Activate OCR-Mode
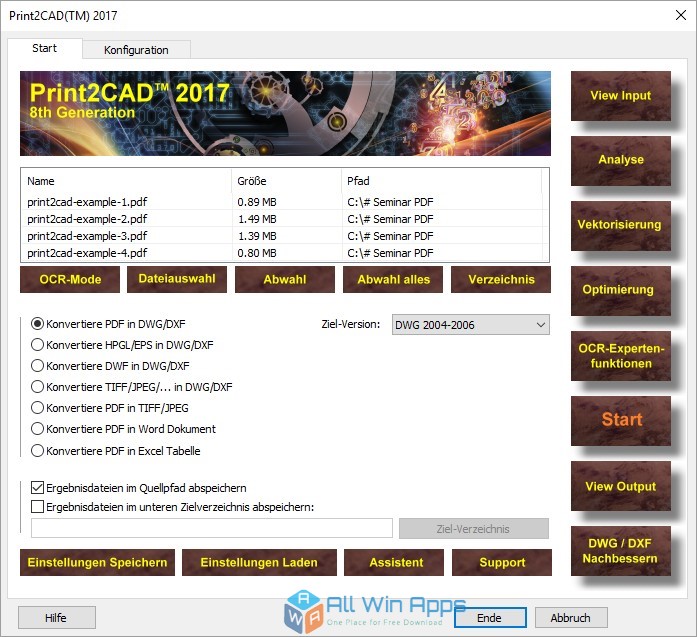This screenshot has height=637, width=697. click(70, 279)
